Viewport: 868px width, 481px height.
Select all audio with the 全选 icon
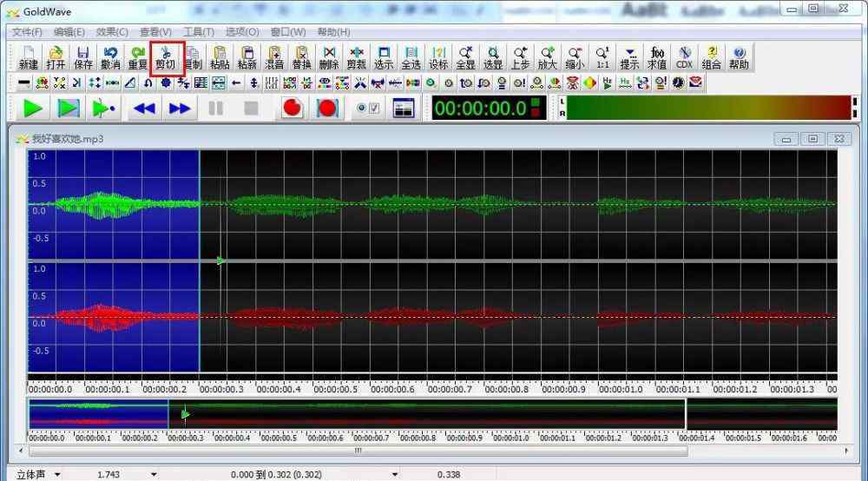click(x=411, y=57)
